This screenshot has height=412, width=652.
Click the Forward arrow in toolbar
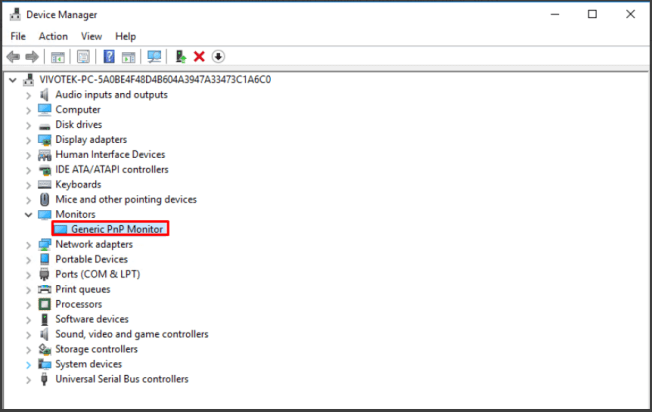pyautogui.click(x=33, y=57)
